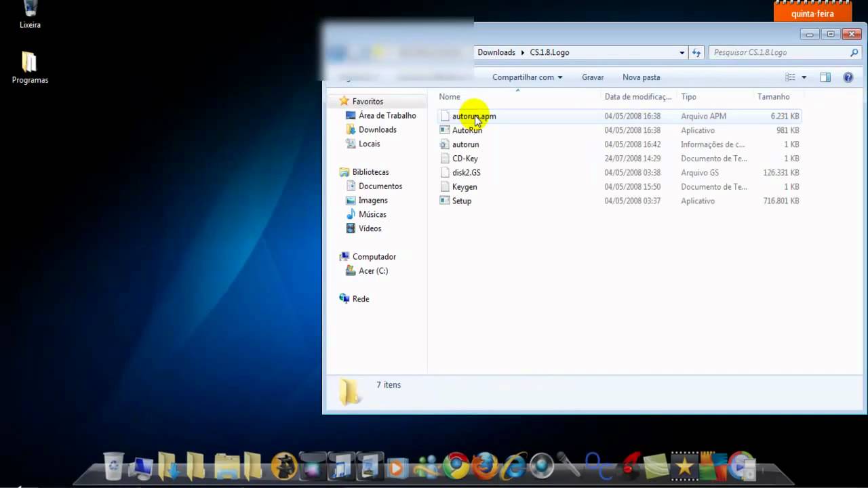Image resolution: width=868 pixels, height=488 pixels.
Task: Open the address bar history dropdown arrow
Action: coord(682,52)
